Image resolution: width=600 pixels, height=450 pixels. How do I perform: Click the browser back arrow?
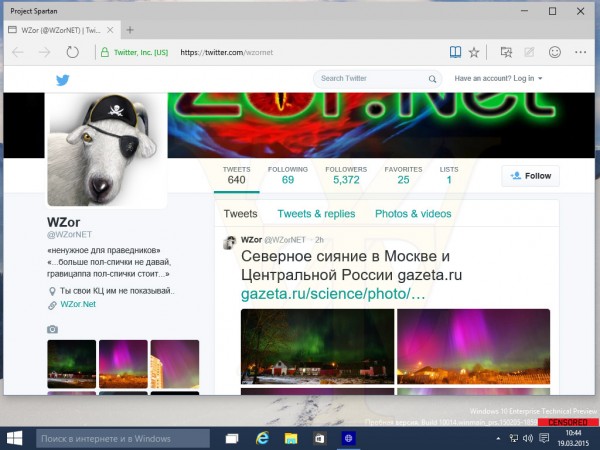tap(18, 52)
